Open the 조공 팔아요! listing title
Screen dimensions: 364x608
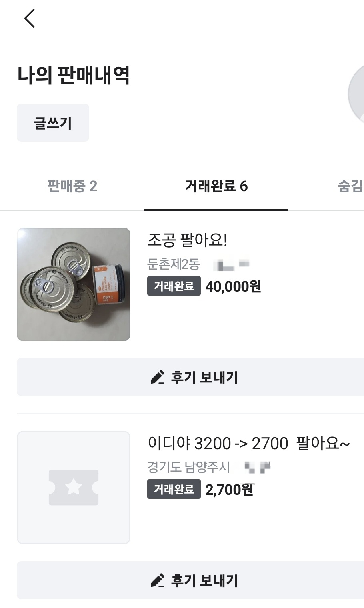187,240
